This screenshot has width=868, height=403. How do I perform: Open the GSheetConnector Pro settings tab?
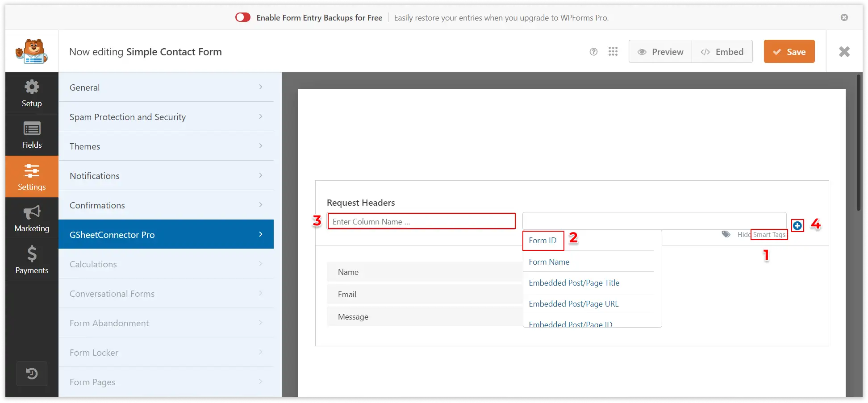166,234
